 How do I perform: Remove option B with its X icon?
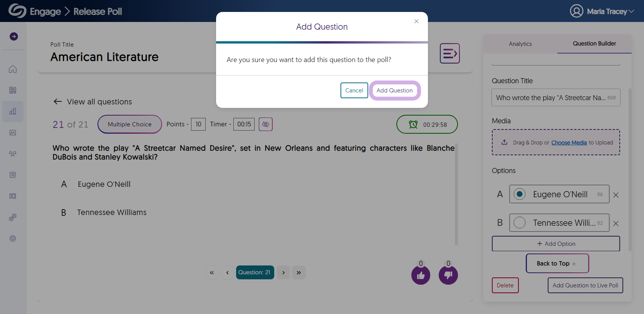[616, 223]
